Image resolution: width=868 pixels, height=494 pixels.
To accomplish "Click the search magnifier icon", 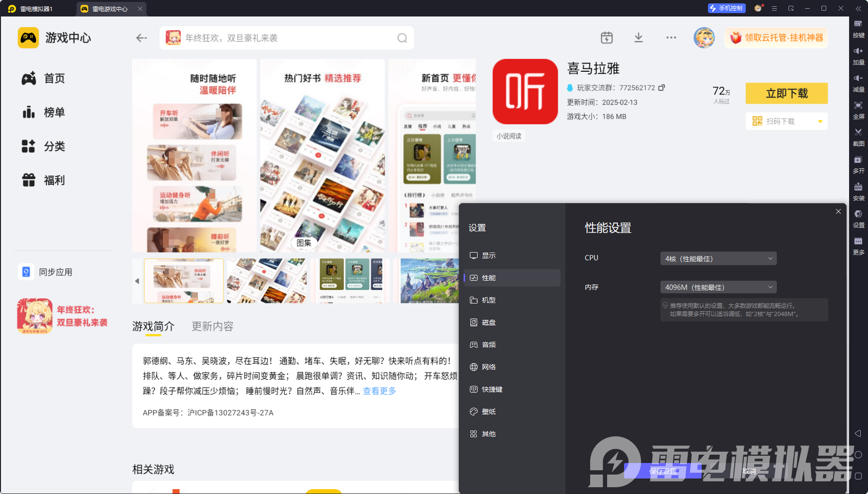I will [402, 38].
